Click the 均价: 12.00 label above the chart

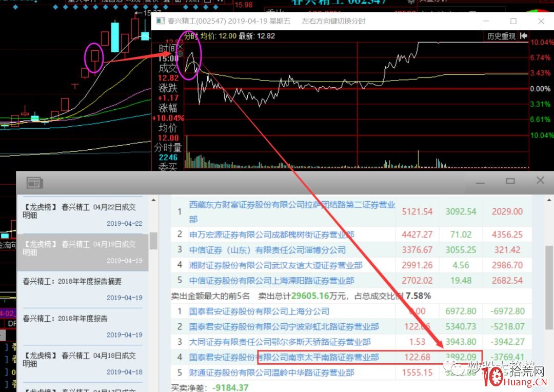[x=219, y=36]
